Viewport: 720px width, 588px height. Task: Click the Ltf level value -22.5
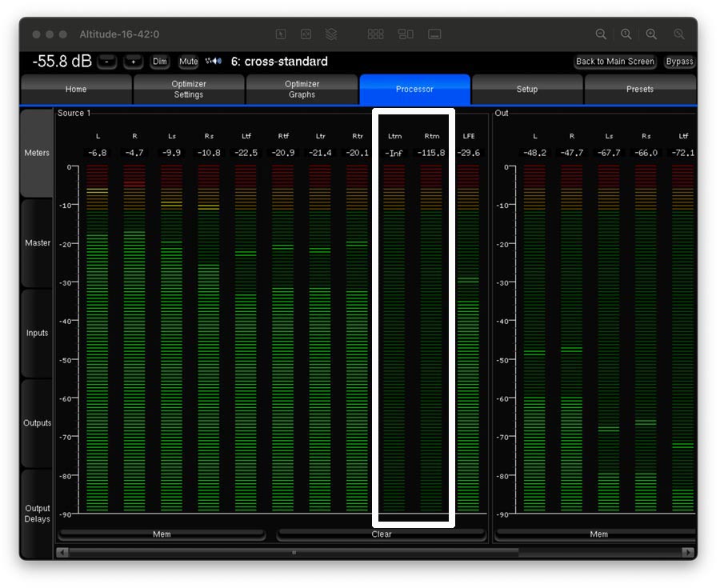coord(246,153)
